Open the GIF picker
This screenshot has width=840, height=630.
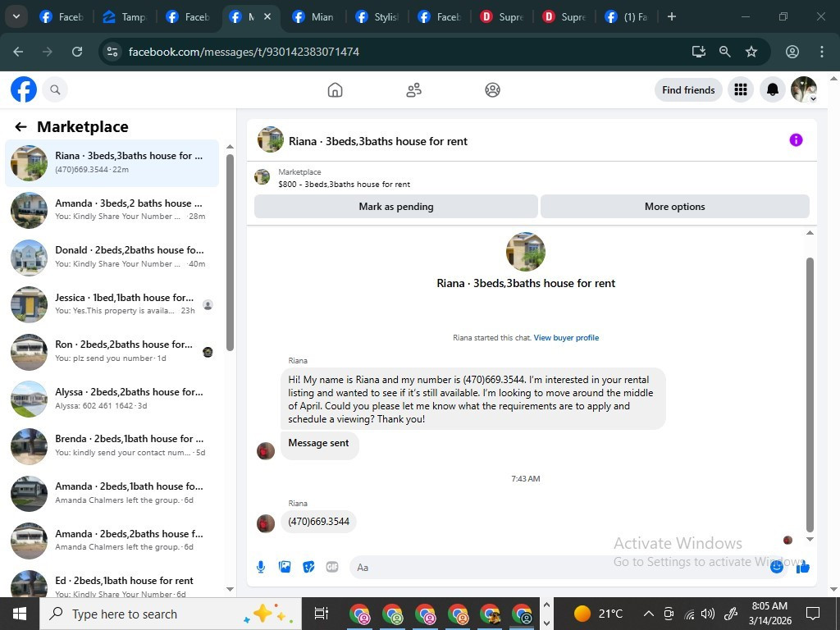(332, 567)
